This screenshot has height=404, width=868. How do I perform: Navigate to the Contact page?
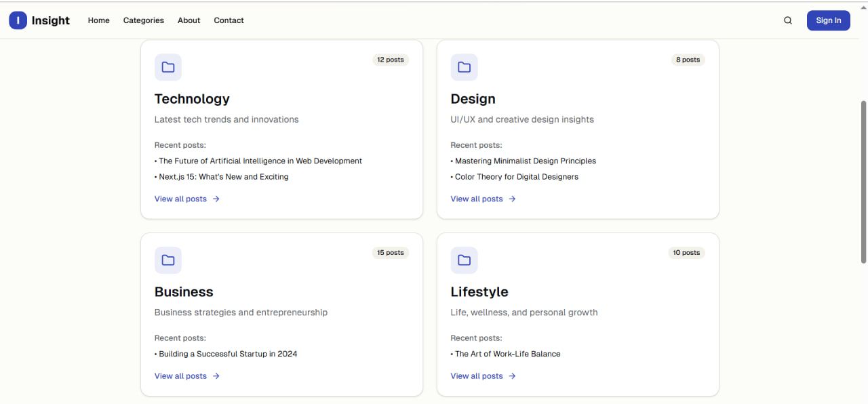[229, 20]
